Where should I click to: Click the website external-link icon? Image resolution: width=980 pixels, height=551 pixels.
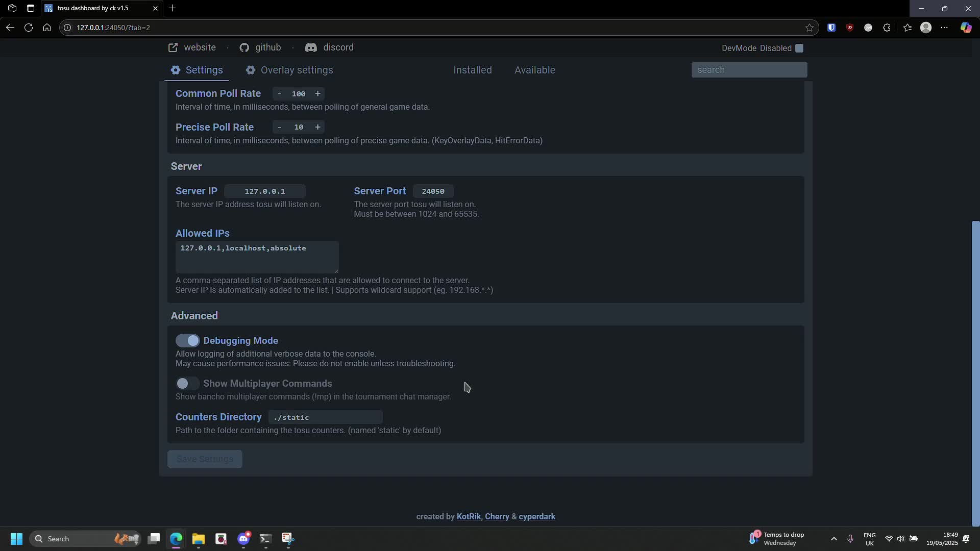(174, 47)
